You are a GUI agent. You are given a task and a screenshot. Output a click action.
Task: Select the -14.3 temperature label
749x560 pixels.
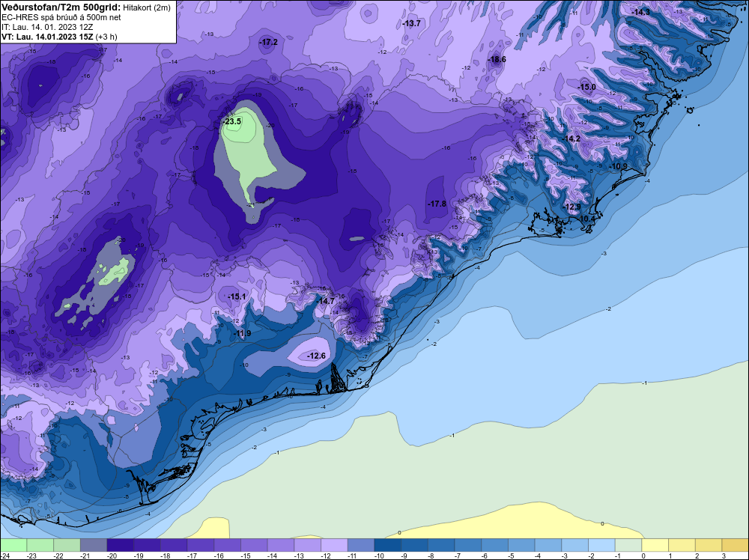click(641, 12)
